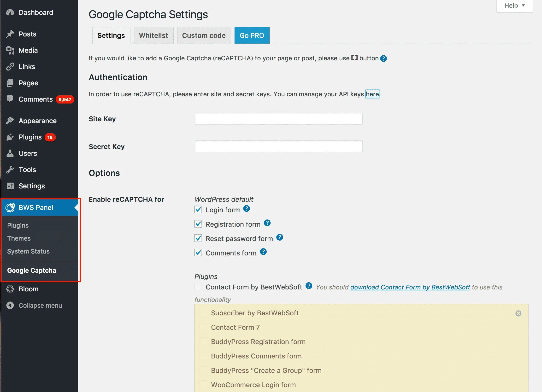Dismiss the yellow plugins notice box
The width and height of the screenshot is (542, 392).
click(518, 313)
